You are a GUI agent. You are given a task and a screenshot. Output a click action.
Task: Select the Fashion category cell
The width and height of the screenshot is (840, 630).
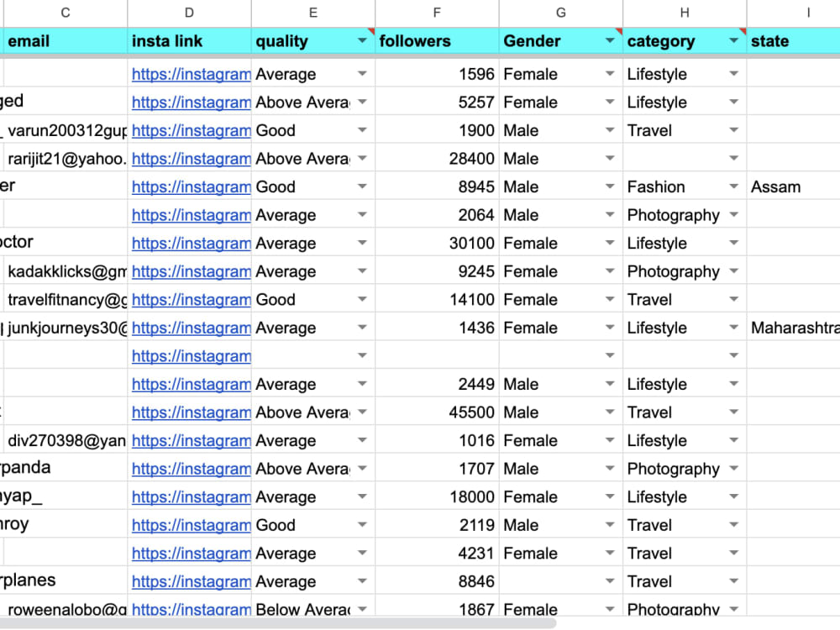click(x=685, y=186)
